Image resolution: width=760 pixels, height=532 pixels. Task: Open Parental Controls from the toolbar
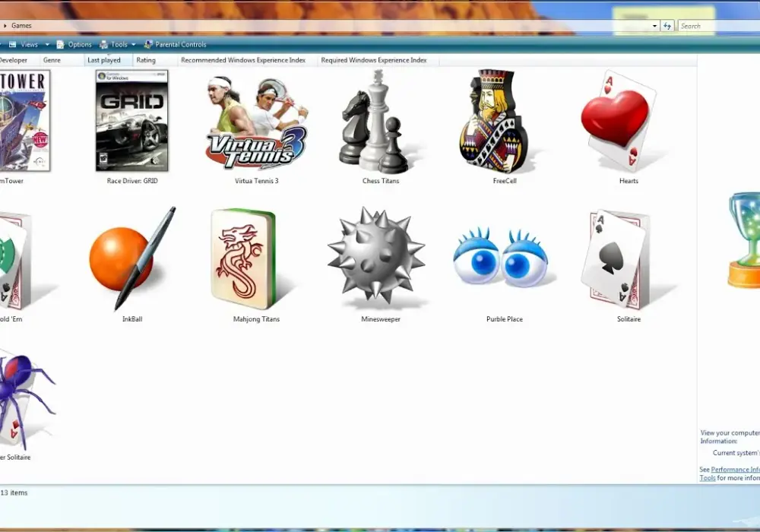(175, 45)
